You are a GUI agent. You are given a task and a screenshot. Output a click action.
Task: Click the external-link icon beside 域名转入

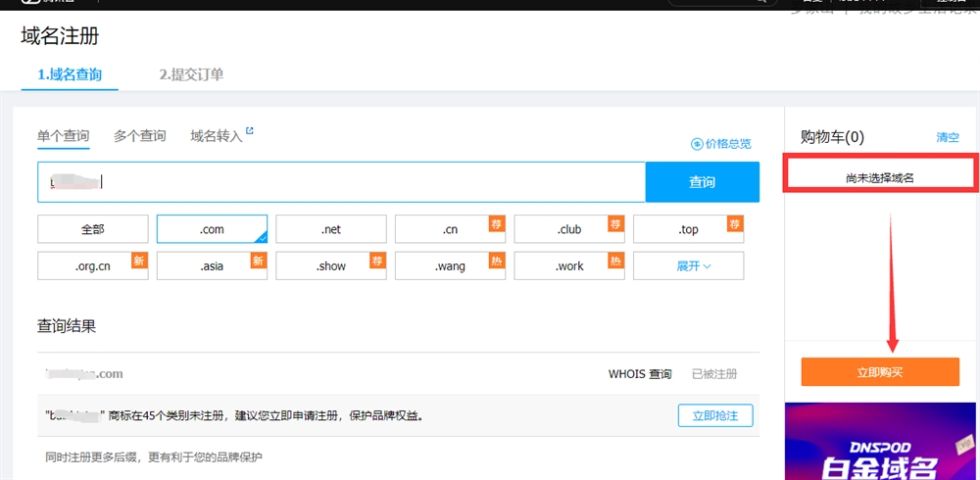pos(250,131)
